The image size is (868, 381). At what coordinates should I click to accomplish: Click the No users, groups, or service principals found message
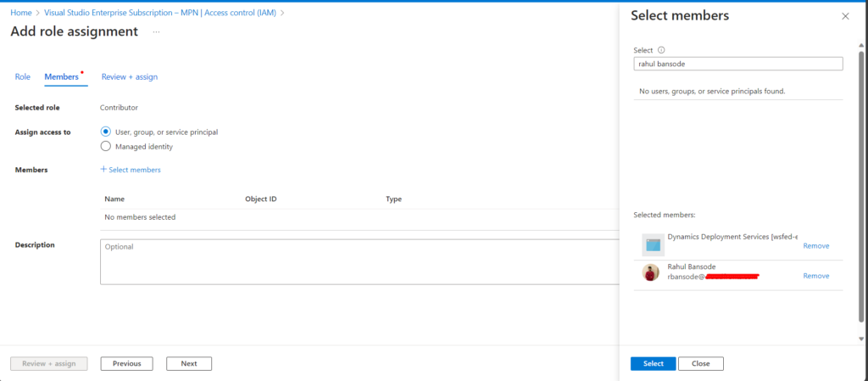[712, 91]
